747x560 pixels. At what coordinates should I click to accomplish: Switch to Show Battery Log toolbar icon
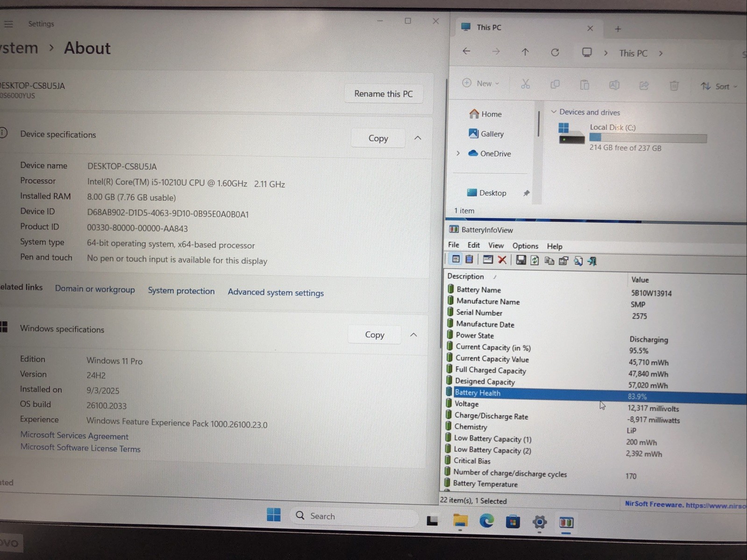tap(470, 259)
